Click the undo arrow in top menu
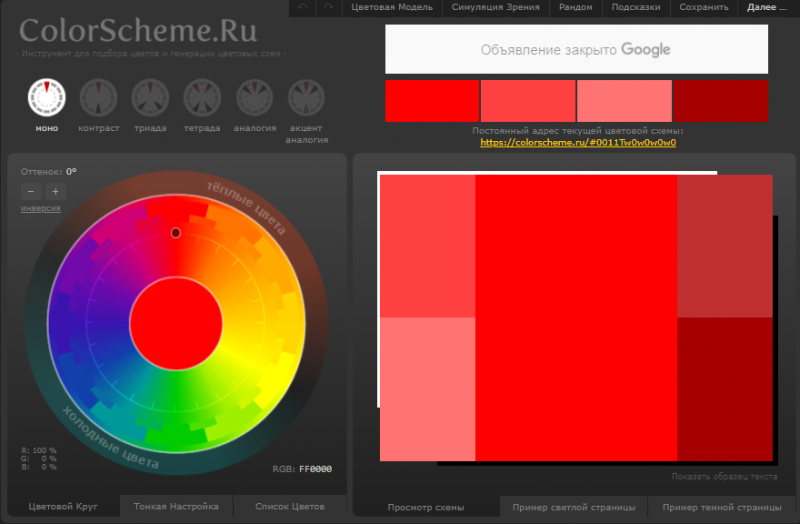The height and width of the screenshot is (524, 800). click(303, 7)
